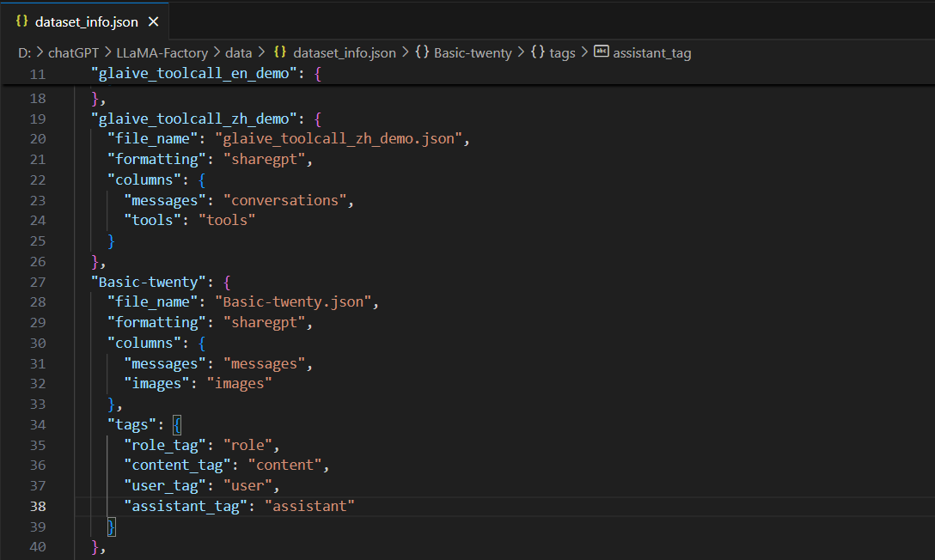Expand chevron after Basic-twenty breadcrumb

(x=521, y=52)
